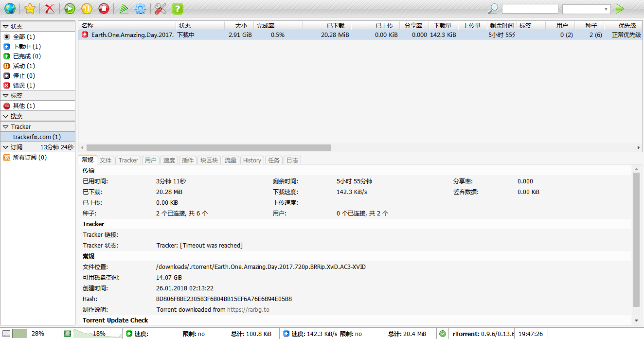Click the red icon on the Earth.One.Amazing.Day torrent row
Viewport: 644px width, 339px height.
tap(85, 35)
